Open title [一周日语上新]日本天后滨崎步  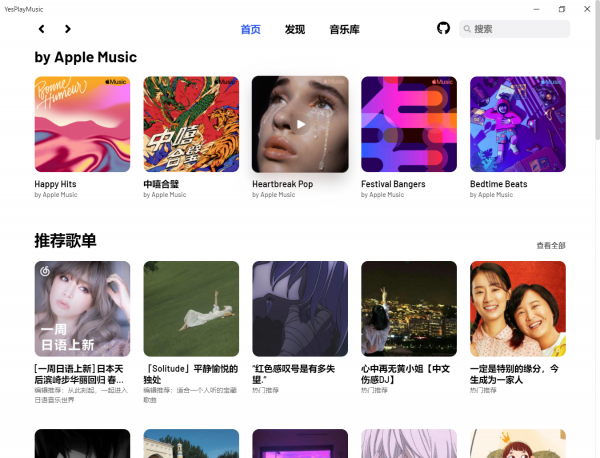click(x=79, y=374)
